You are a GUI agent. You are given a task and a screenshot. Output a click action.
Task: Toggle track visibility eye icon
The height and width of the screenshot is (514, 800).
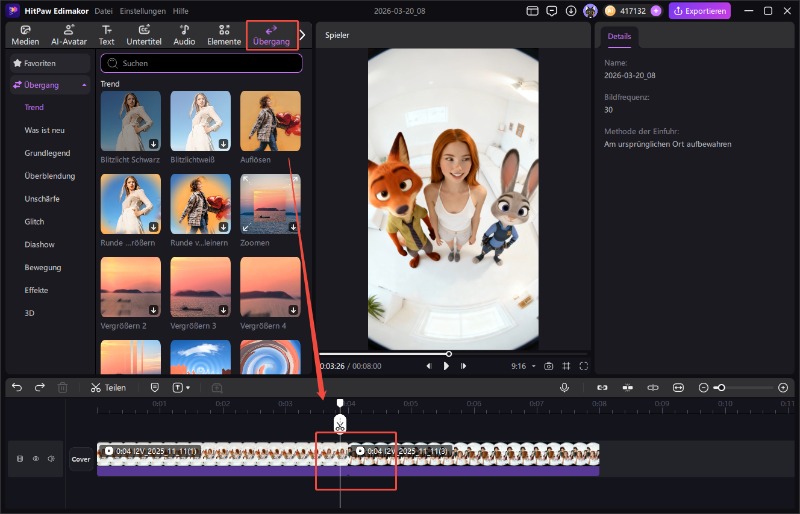click(35, 459)
